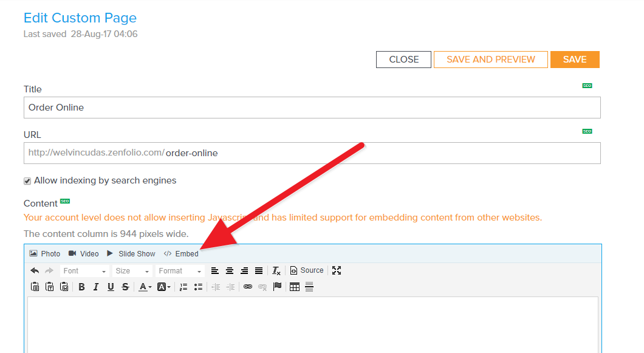Screen dimensions: 644x353
Task: Toggle Allow indexing by search engines checkbox
Action: (x=27, y=181)
